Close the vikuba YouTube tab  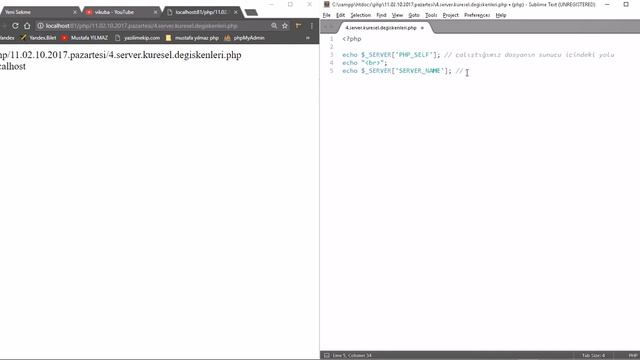(x=156, y=12)
